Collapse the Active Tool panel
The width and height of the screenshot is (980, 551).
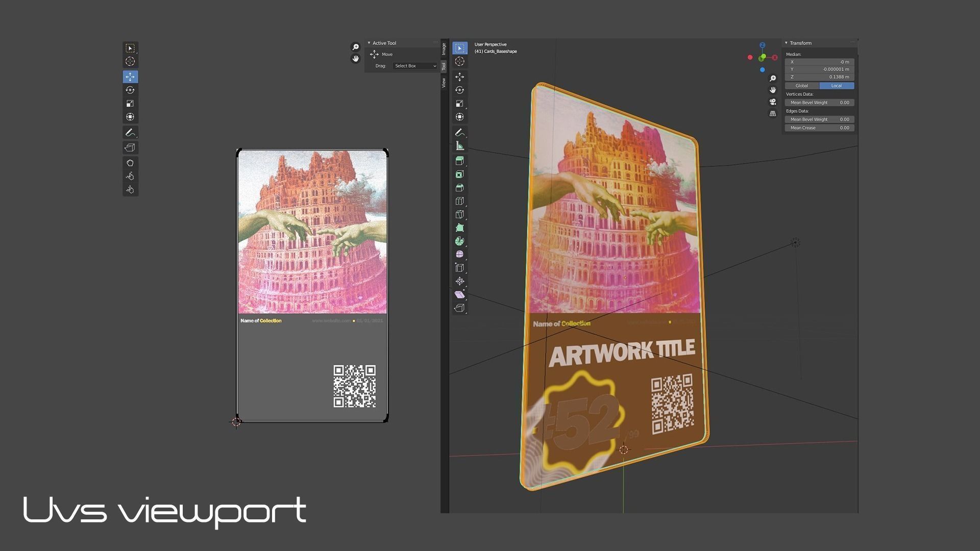point(369,43)
